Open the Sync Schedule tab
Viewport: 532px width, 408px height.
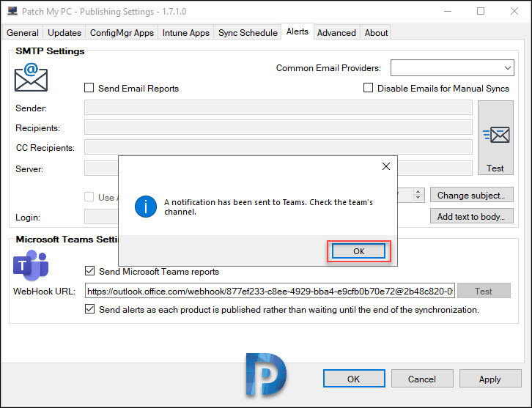click(x=248, y=33)
